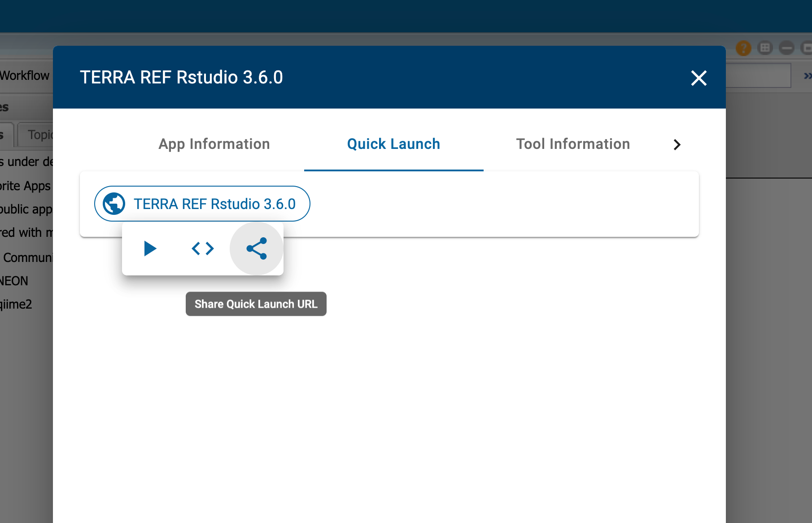Close the TERRA REF Rstudio dialog
This screenshot has width=812, height=523.
pyautogui.click(x=698, y=78)
